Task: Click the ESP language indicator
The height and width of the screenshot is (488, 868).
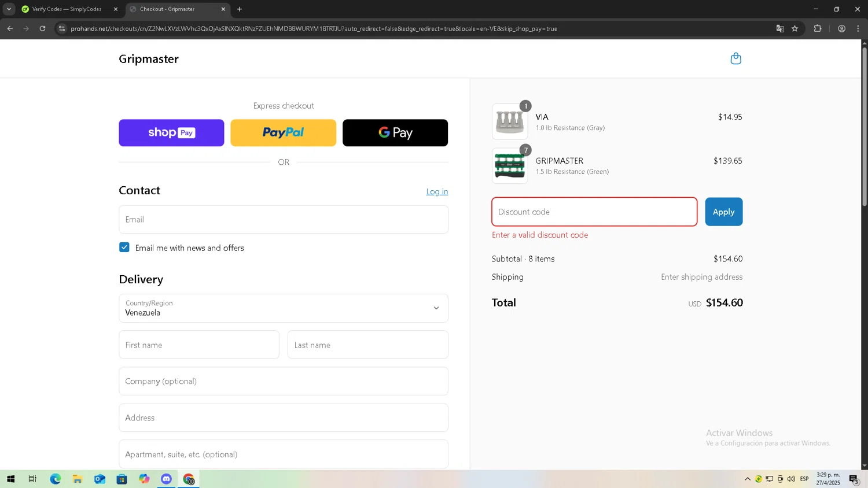Action: click(x=804, y=479)
